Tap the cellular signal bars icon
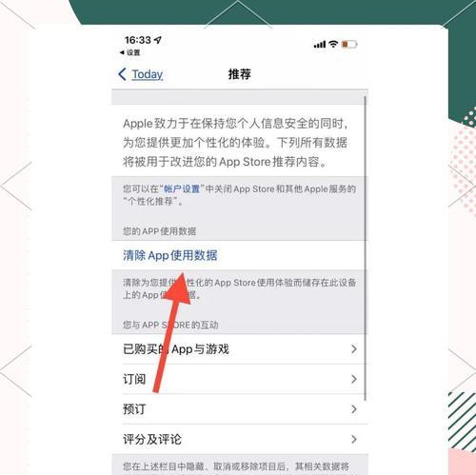Screen dimensions: 476x475 (320, 45)
